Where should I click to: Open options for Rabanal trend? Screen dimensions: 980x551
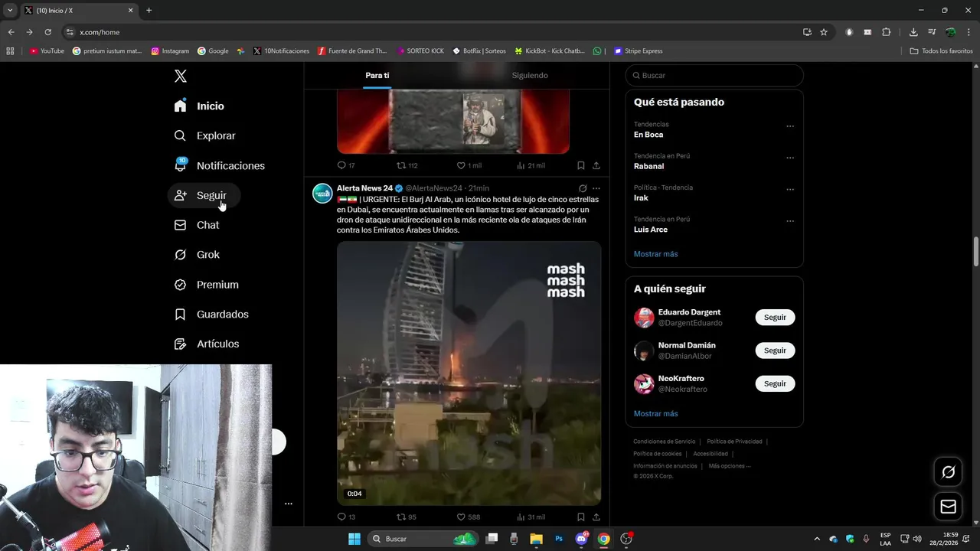point(790,158)
